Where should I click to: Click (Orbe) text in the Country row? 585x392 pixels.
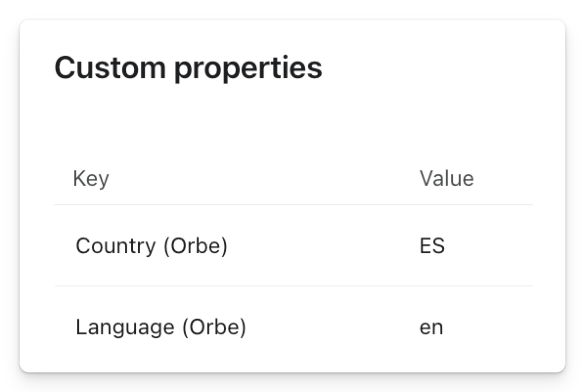pos(195,246)
